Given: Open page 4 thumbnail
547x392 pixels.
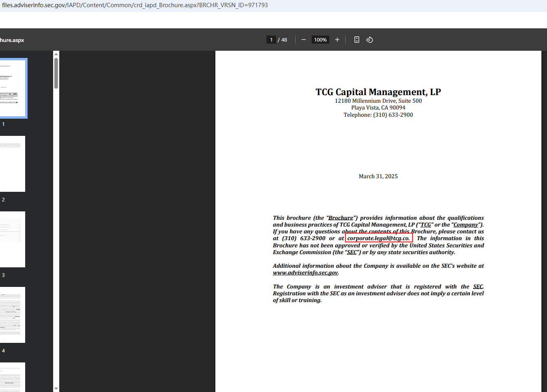Looking at the screenshot, I should tap(12, 315).
